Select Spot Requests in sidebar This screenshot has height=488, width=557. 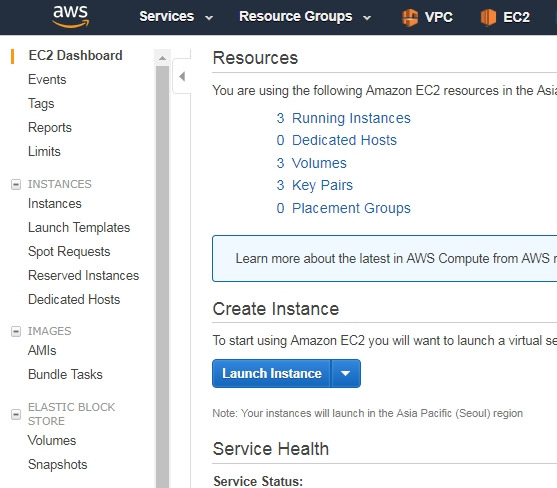tap(69, 251)
